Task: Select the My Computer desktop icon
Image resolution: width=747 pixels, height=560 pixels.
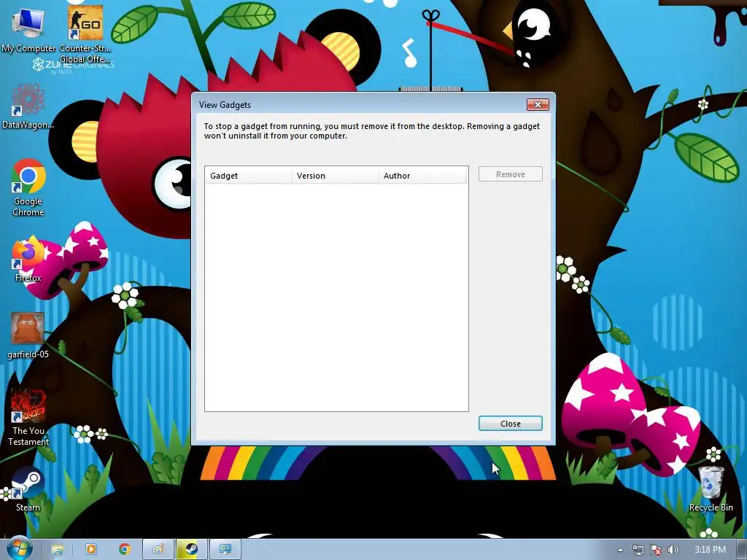Action: pos(28,30)
